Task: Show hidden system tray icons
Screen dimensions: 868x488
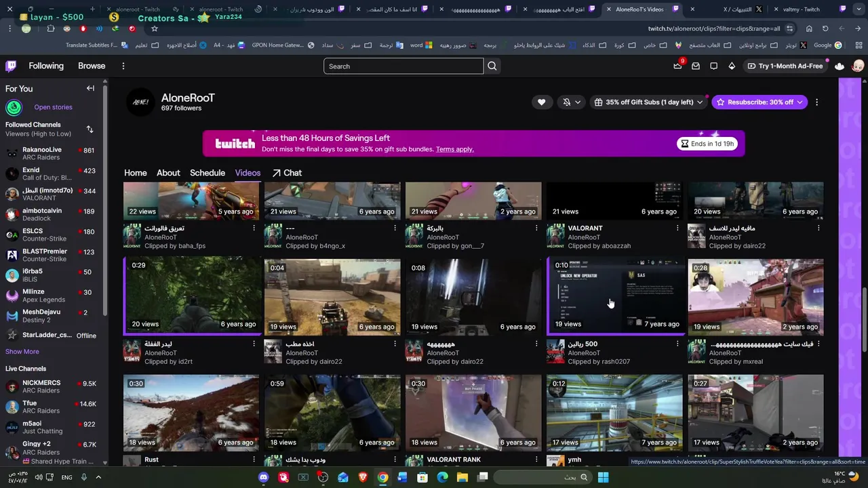Action: [x=98, y=477]
